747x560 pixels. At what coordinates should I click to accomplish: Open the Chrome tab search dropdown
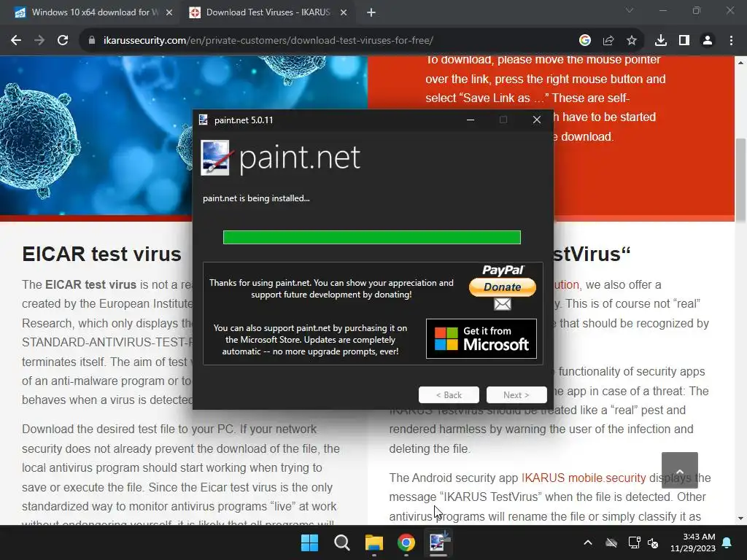coord(630,10)
